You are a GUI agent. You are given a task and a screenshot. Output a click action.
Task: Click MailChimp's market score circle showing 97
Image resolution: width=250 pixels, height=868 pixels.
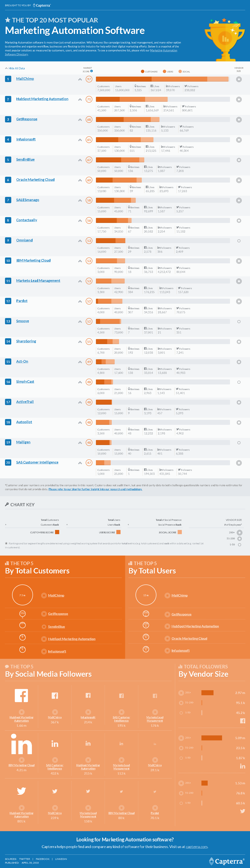pyautogui.click(x=89, y=79)
